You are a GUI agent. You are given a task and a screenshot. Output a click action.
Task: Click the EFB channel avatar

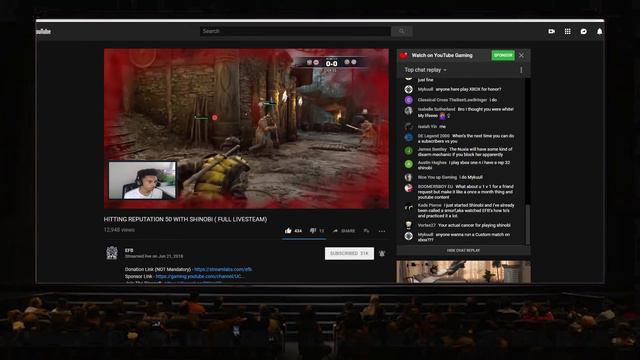(112, 253)
